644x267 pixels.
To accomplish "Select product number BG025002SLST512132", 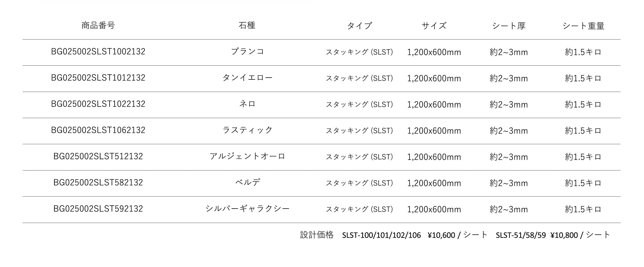I will [98, 156].
